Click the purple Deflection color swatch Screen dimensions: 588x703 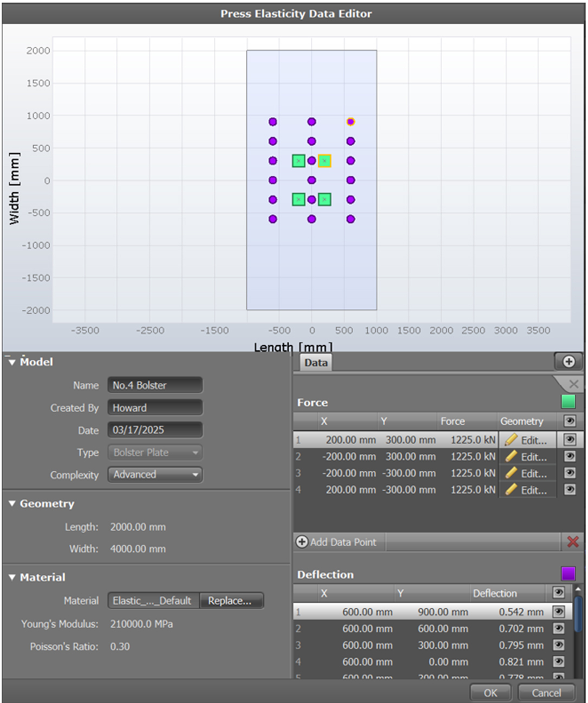click(568, 574)
